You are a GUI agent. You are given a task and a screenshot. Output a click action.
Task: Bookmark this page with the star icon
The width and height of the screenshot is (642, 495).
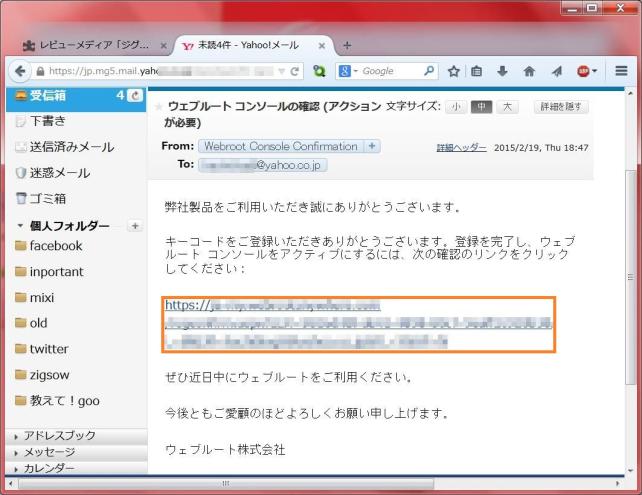click(453, 72)
